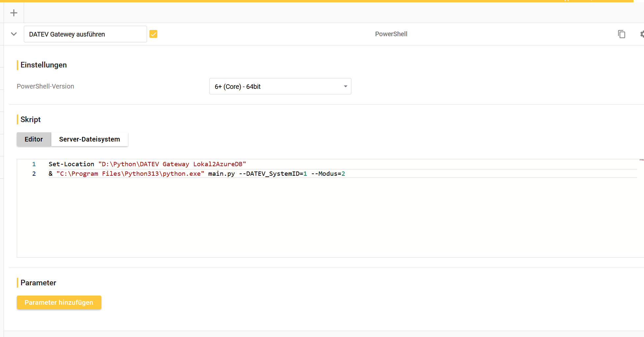Click the PowerShell-Version label
The height and width of the screenshot is (337, 644).
(x=45, y=86)
